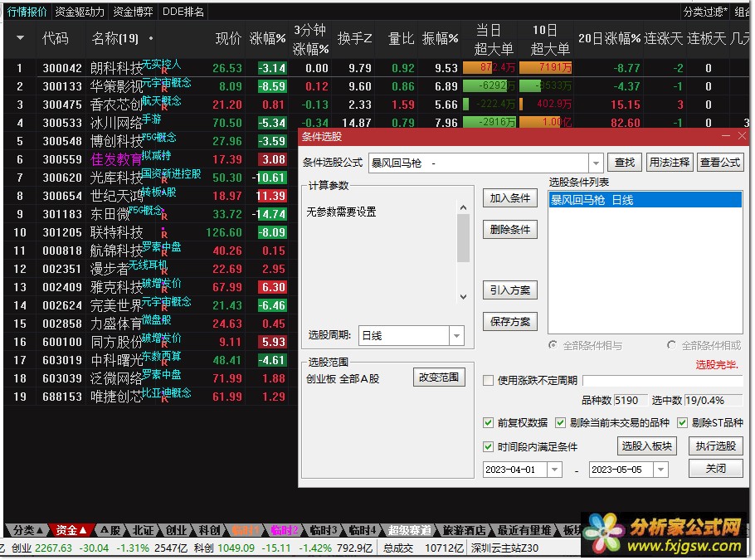
Task: Click the R marker on 光库科技 row
Action: coord(164,181)
